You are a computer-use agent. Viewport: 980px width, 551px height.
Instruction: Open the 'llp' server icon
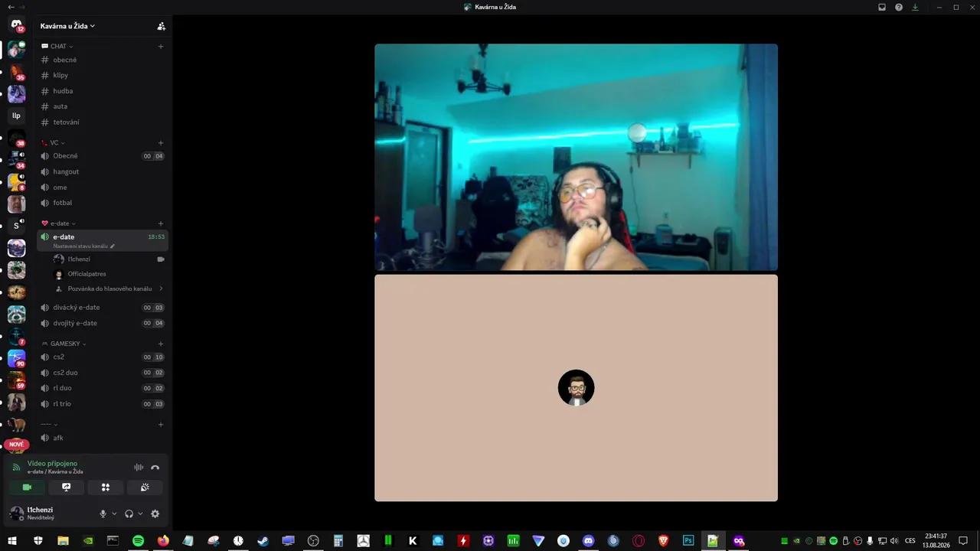coord(16,116)
